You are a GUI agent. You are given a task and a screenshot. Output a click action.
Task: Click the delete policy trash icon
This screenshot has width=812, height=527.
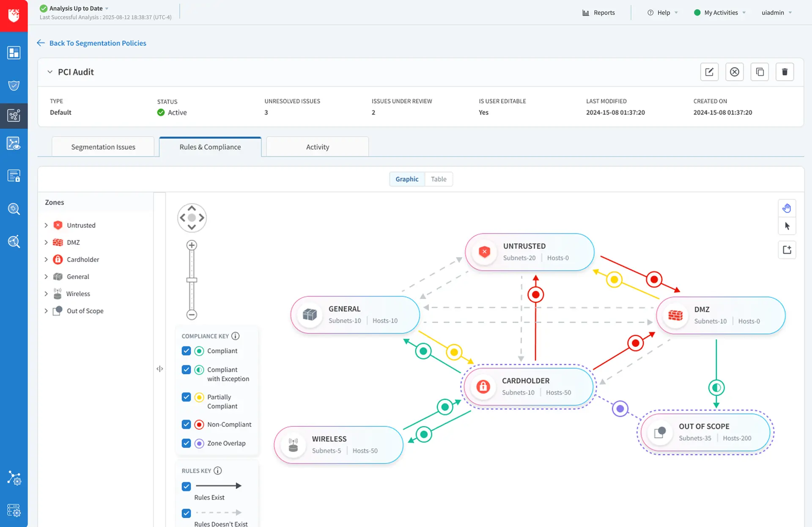coord(785,72)
